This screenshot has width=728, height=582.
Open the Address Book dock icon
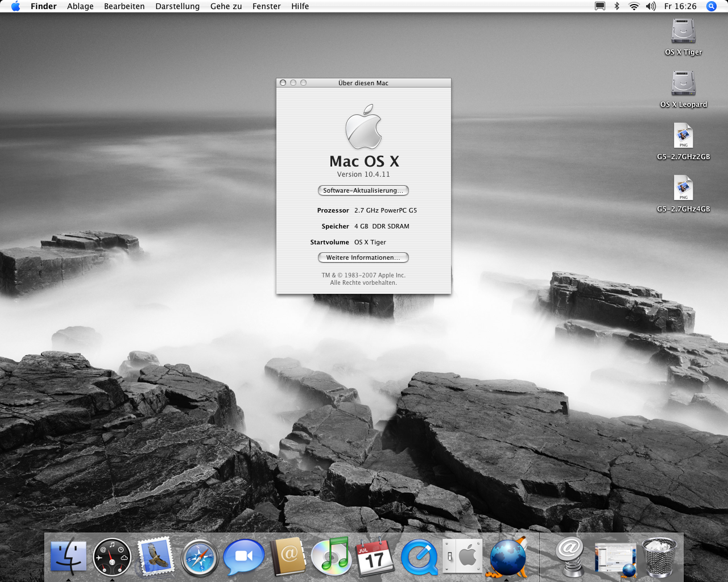pos(288,557)
